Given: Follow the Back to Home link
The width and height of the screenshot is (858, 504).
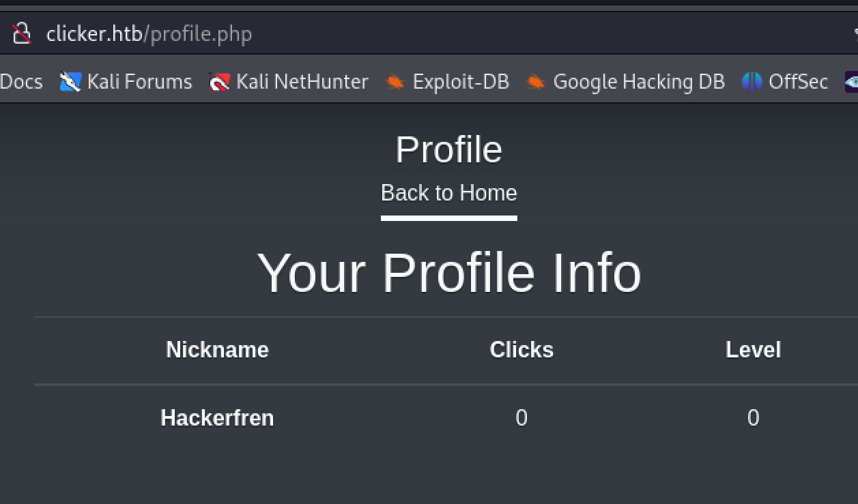Looking at the screenshot, I should coord(448,193).
